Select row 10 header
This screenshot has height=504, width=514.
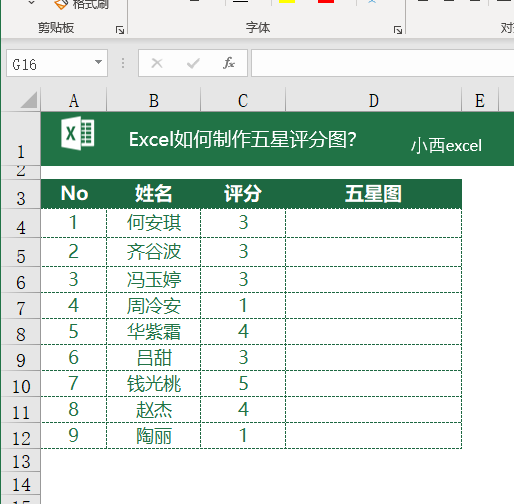[21, 383]
